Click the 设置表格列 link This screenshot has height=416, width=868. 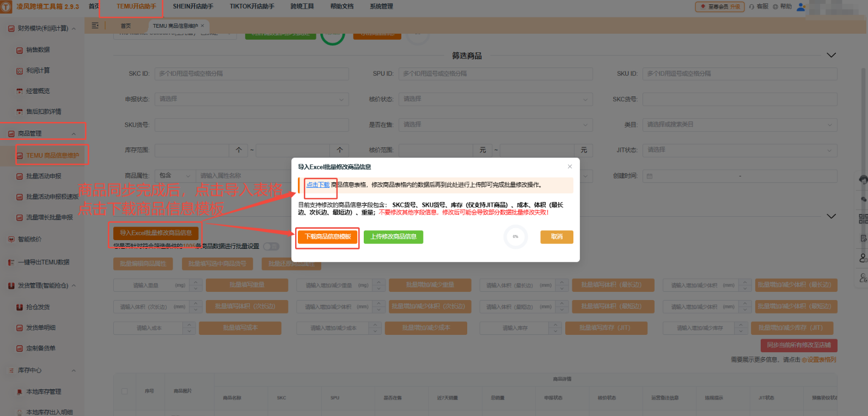click(818, 360)
